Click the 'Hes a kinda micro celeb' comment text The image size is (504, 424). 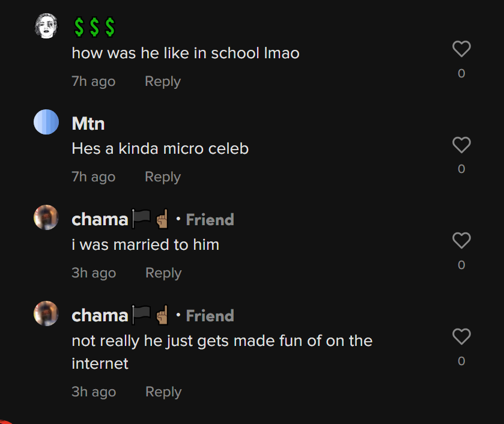(160, 148)
